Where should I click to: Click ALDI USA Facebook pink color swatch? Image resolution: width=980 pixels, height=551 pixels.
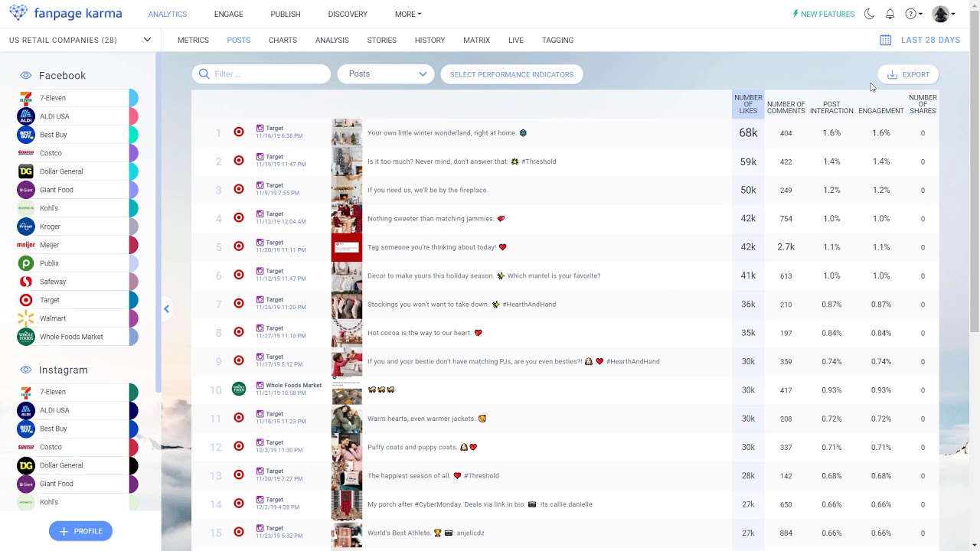[133, 116]
